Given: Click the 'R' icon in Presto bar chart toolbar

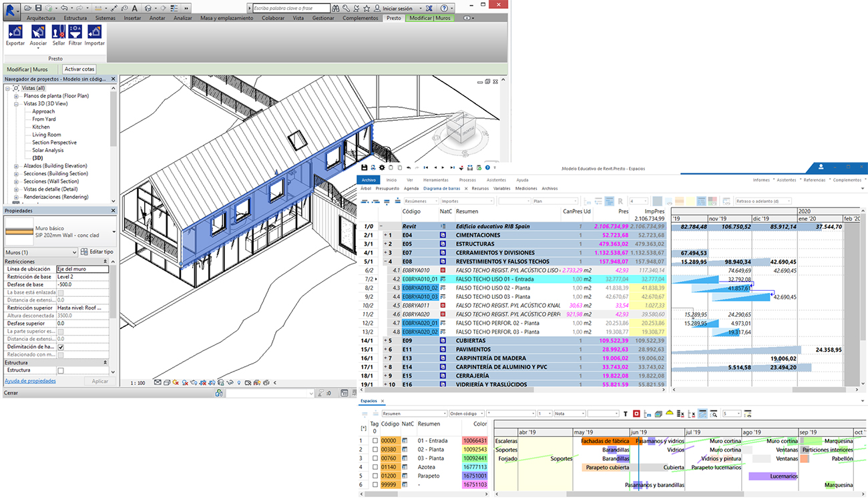Looking at the screenshot, I should point(620,201).
